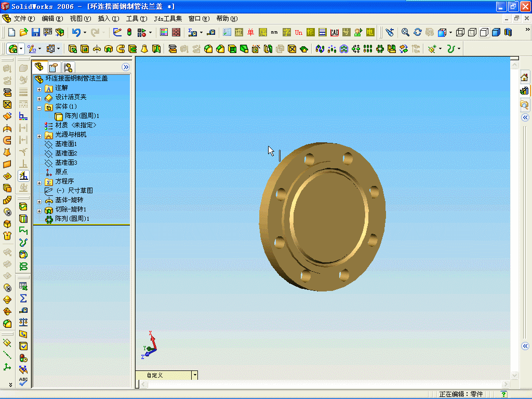
Task: Open the 编辑(E) menu
Action: (52, 19)
